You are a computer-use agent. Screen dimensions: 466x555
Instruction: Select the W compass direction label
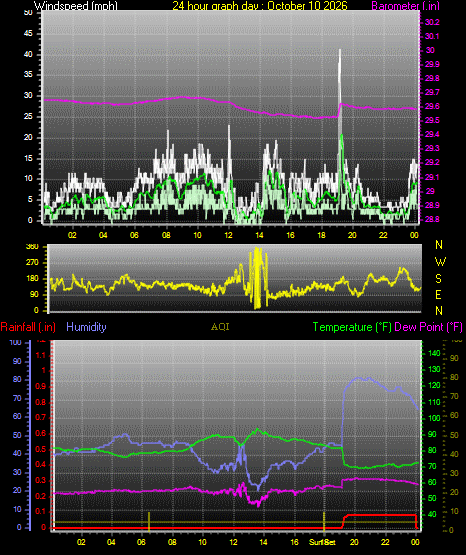coord(440,262)
